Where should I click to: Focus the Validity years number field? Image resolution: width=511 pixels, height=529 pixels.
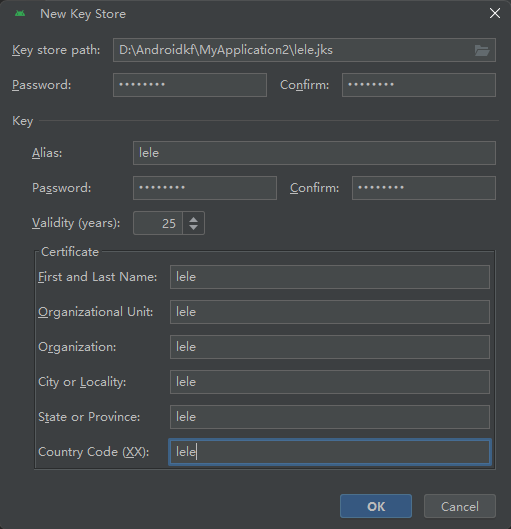(x=158, y=223)
